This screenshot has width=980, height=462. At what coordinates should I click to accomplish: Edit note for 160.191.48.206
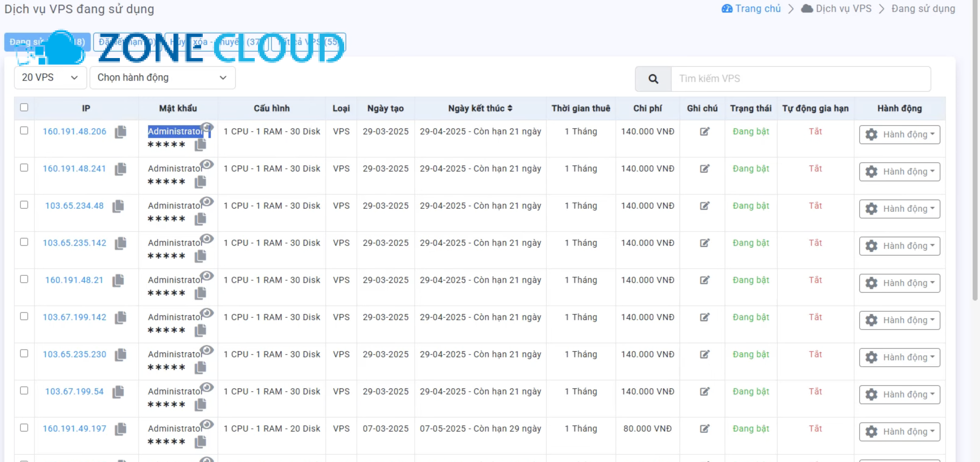coord(705,132)
